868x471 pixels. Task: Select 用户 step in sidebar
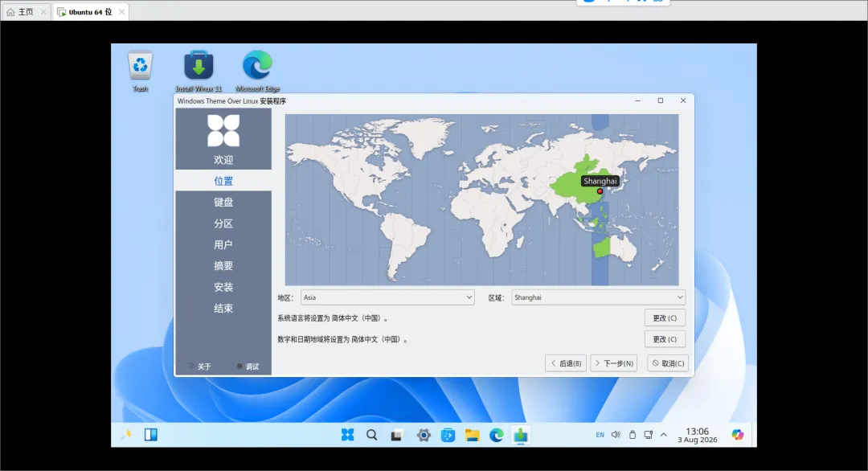223,244
